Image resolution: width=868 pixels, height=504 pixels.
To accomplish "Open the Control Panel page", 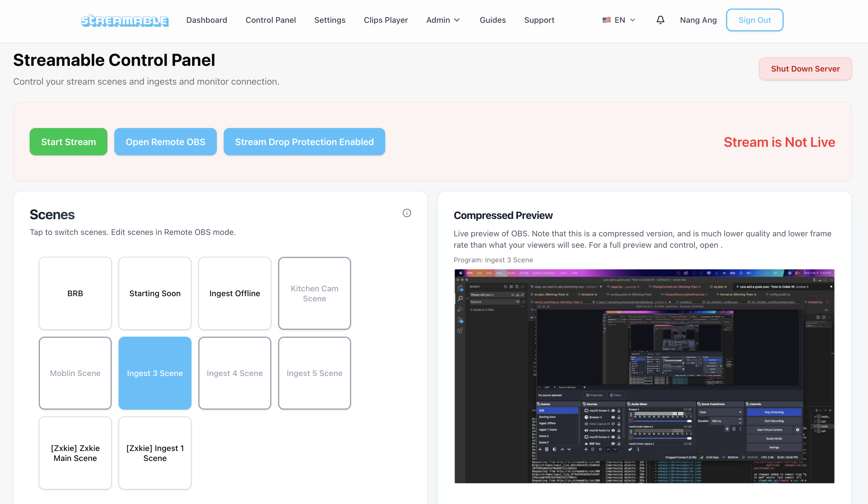I will tap(271, 20).
